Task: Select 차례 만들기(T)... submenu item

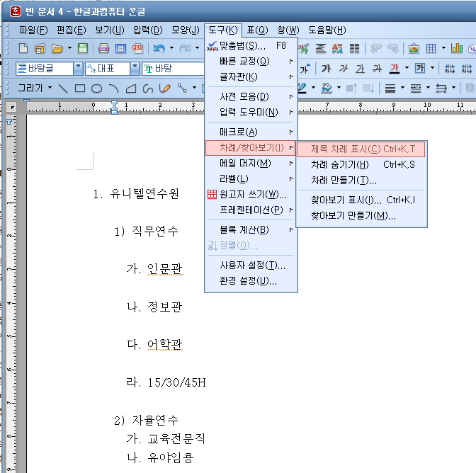Action: (361, 181)
